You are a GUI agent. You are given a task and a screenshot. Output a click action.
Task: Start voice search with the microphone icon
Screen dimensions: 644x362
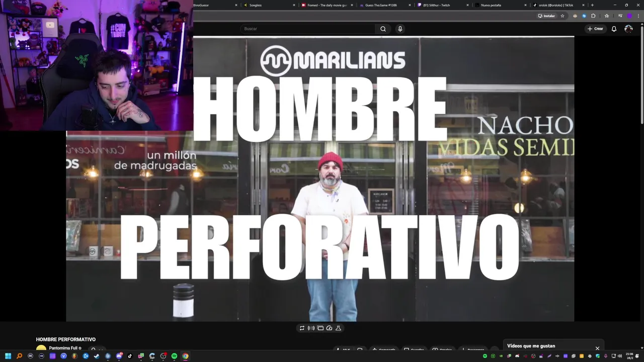(x=400, y=29)
